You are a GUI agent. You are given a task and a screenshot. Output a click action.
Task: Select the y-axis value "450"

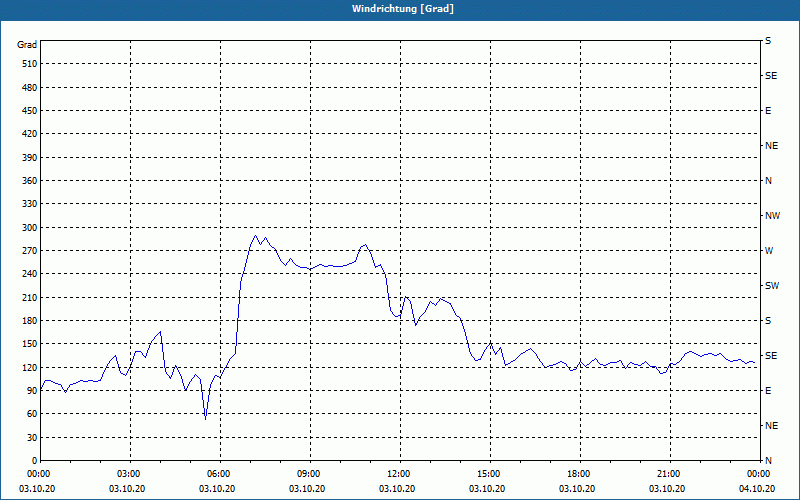[30, 111]
